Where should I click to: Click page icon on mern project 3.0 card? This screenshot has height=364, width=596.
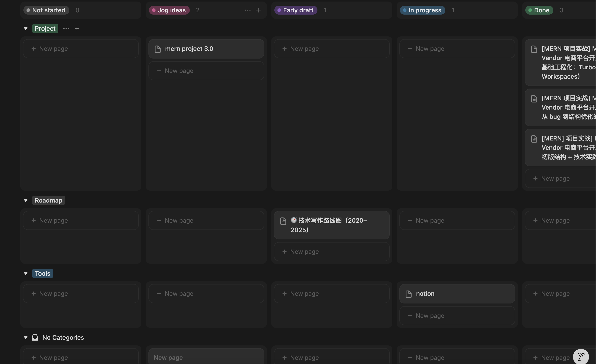click(158, 49)
